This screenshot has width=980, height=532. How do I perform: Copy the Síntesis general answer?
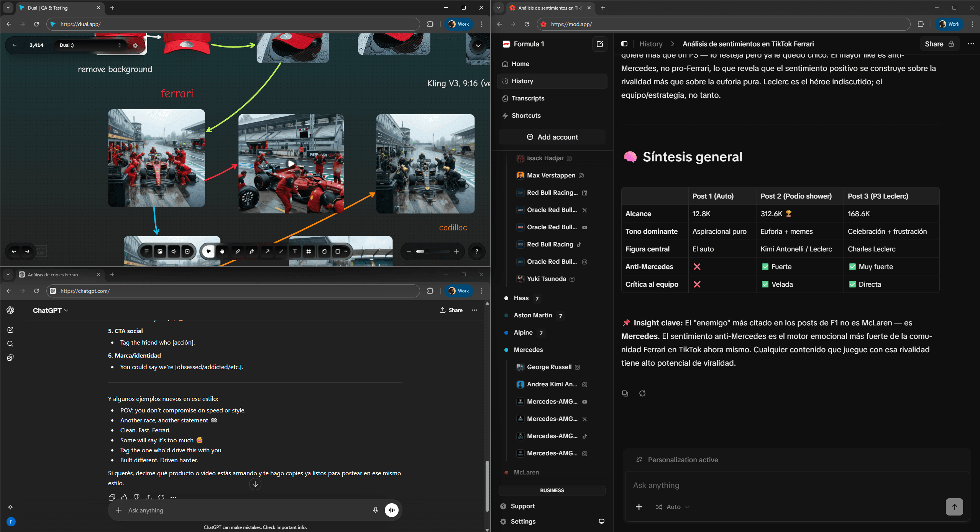625,393
